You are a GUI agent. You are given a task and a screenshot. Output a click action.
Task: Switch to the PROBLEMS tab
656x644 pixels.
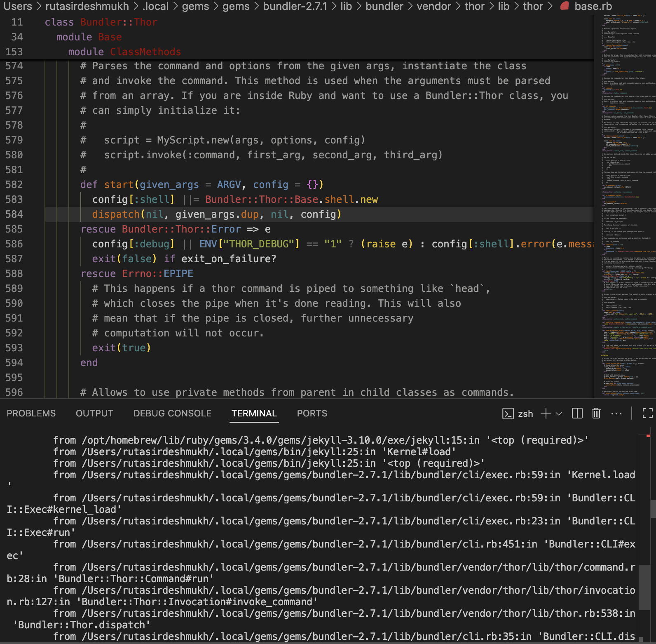pos(31,414)
